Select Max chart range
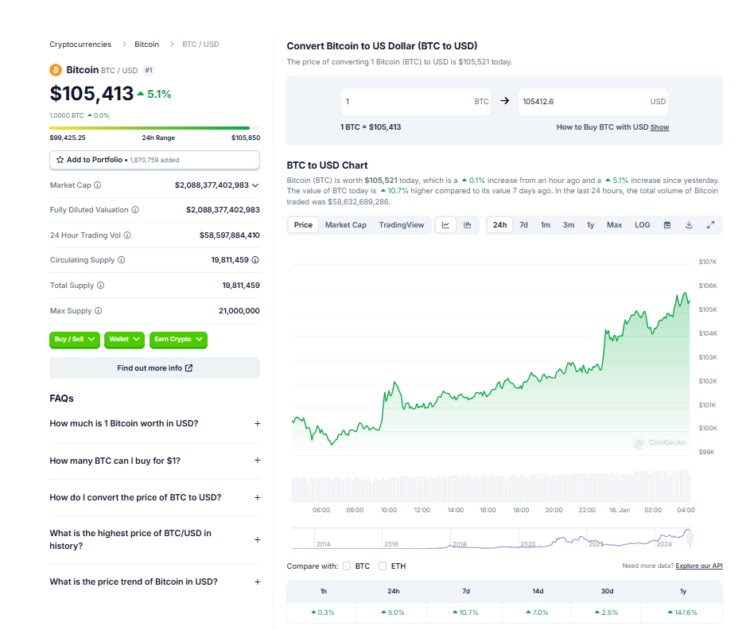Image resolution: width=750 pixels, height=630 pixels. (614, 225)
